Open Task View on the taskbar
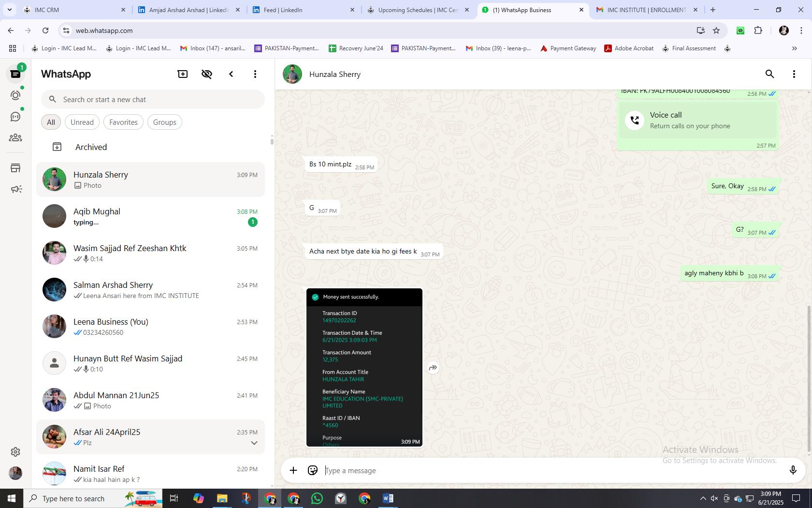This screenshot has height=508, width=812. pos(174,498)
